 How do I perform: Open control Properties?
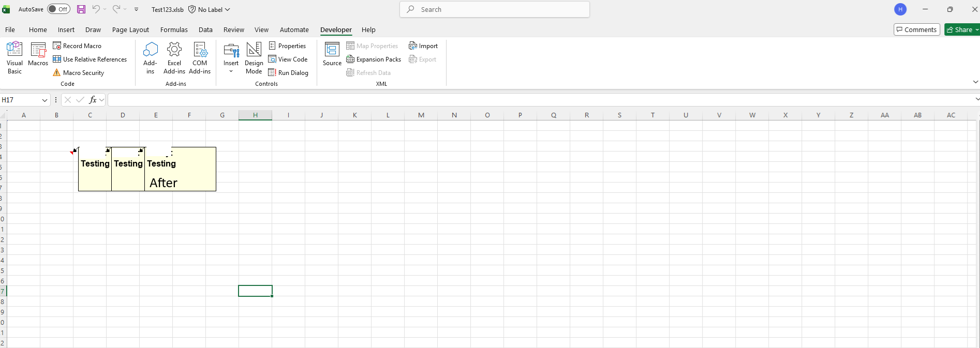pos(287,46)
